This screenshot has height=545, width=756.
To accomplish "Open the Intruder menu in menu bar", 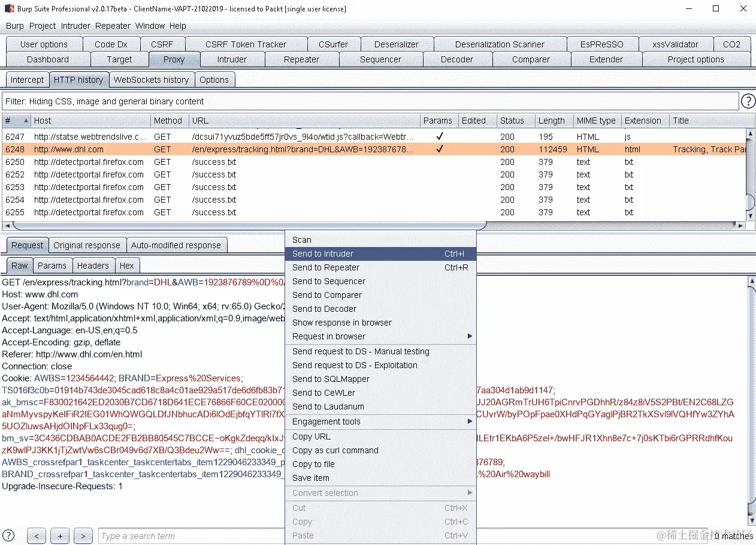I will tap(75, 26).
